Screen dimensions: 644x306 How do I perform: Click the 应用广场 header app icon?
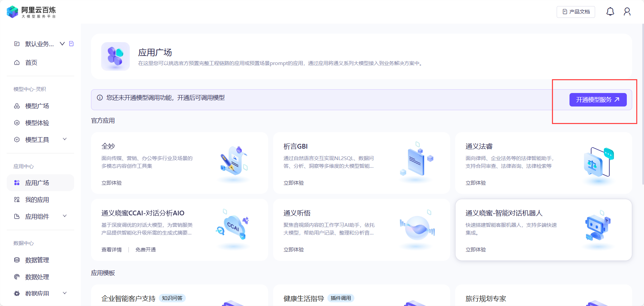click(115, 56)
